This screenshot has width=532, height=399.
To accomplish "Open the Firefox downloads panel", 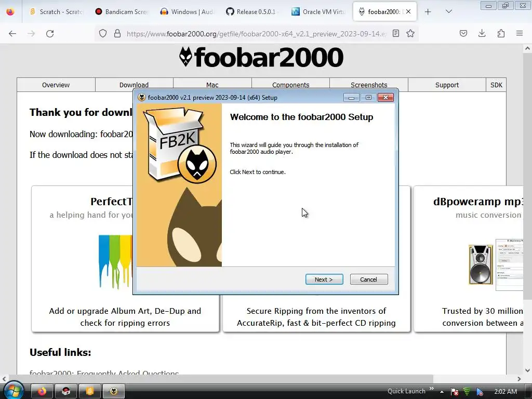I will click(482, 33).
